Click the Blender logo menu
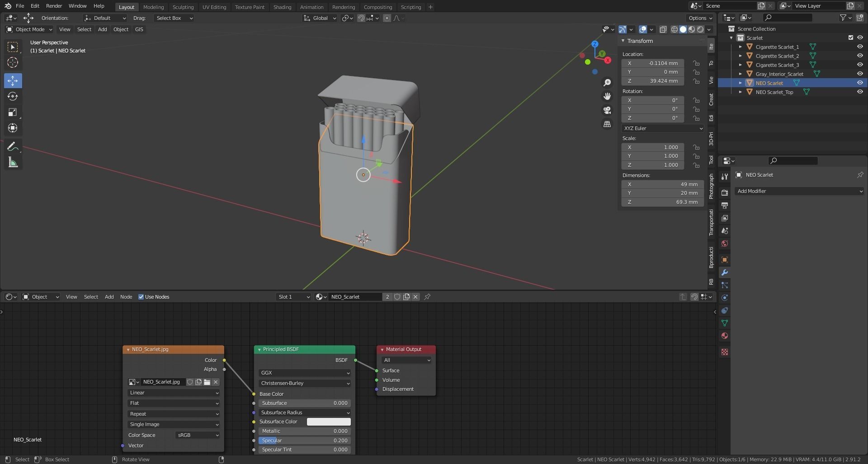 tap(8, 6)
